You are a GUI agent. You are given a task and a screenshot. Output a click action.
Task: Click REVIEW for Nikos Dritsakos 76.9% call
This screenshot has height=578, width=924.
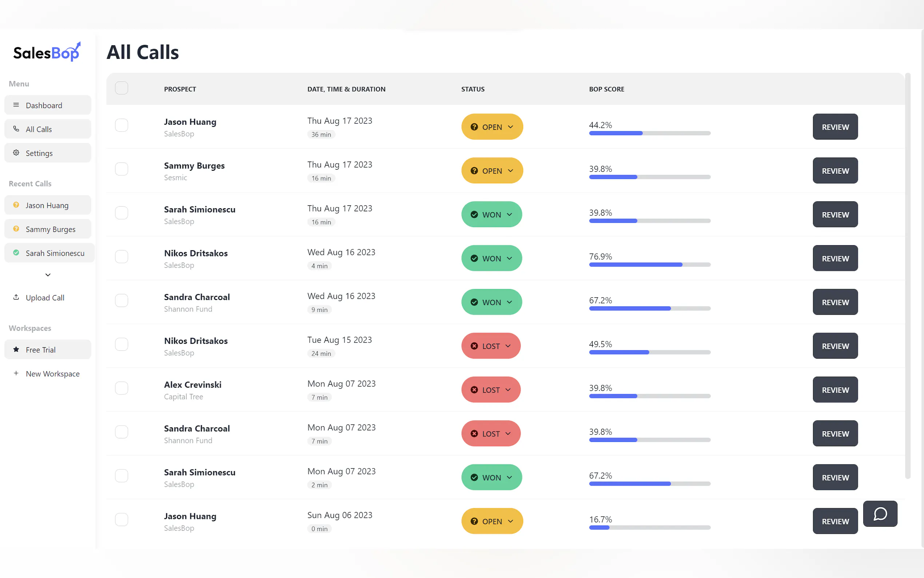point(835,258)
